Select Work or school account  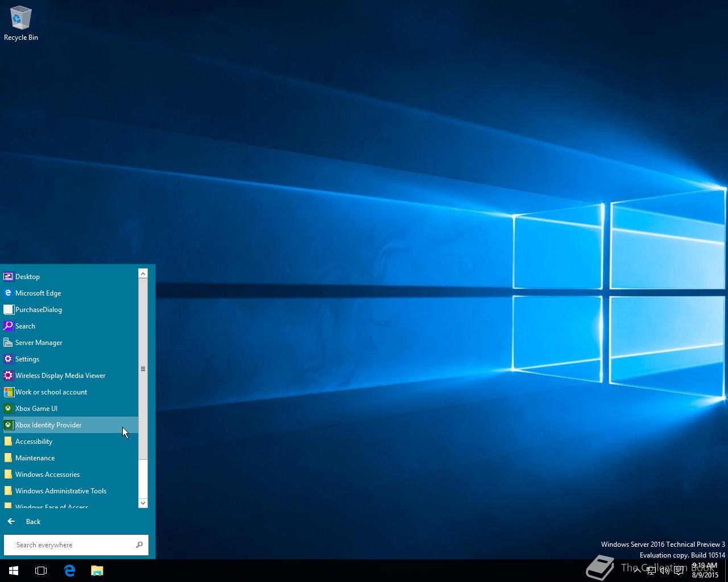pos(71,392)
